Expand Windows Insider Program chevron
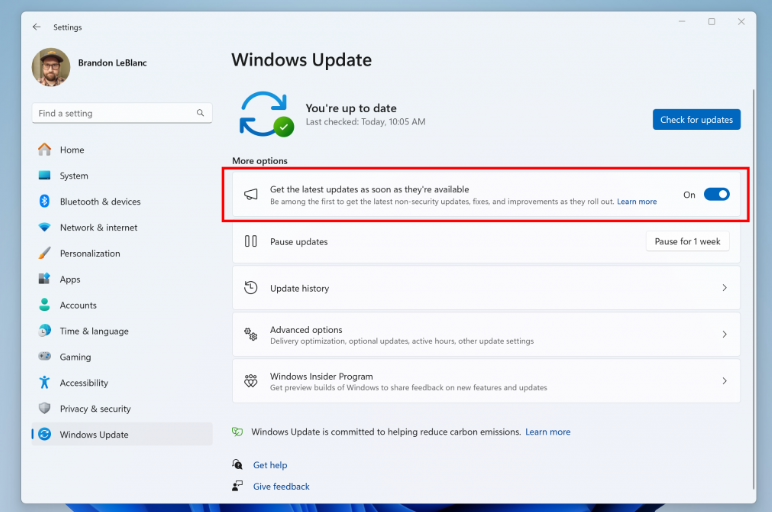 pos(724,381)
